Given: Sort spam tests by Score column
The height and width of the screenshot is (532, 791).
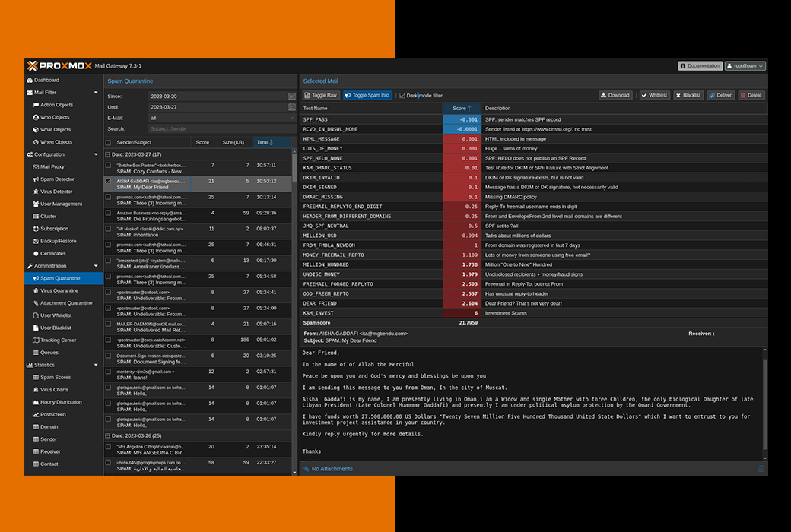Looking at the screenshot, I should tap(462, 109).
